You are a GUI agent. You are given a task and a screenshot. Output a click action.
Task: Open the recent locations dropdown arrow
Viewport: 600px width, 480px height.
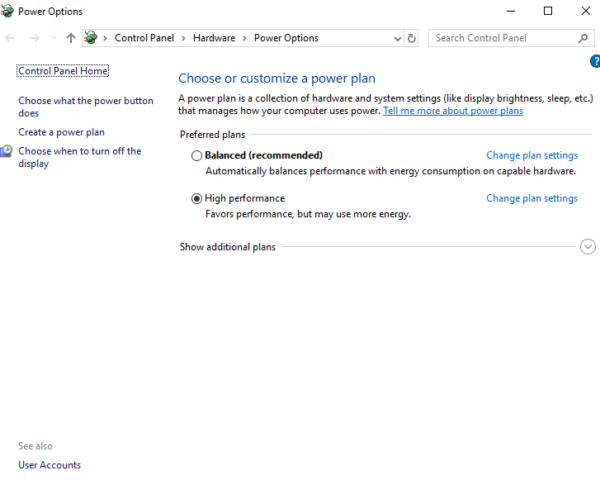pos(53,38)
